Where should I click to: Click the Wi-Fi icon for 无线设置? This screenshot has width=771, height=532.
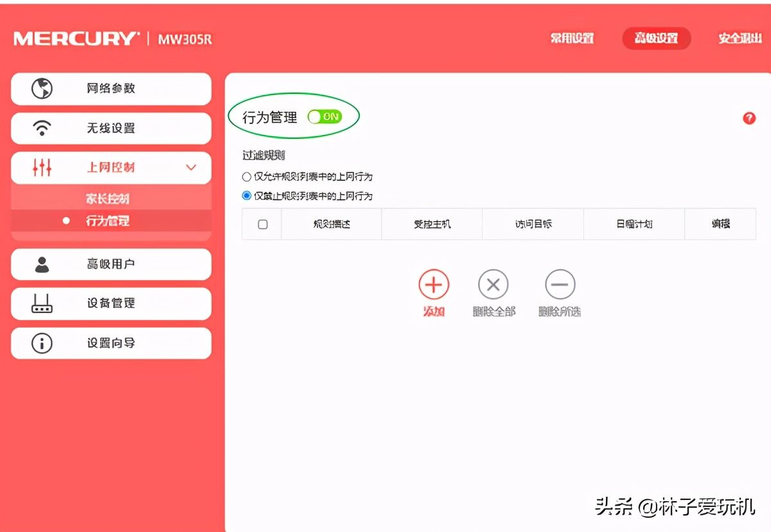click(42, 129)
